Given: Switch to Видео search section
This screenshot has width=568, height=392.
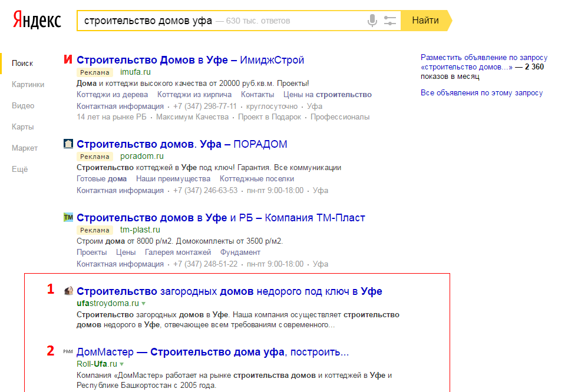Looking at the screenshot, I should point(23,106).
